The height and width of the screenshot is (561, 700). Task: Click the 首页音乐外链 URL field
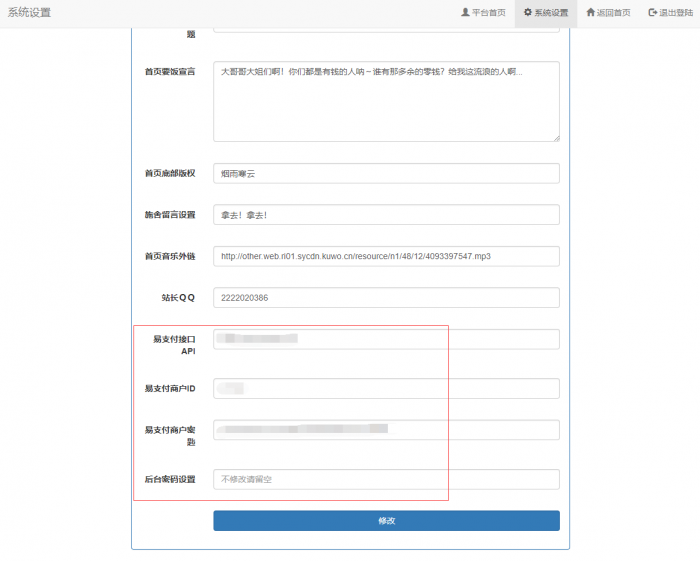(385, 256)
